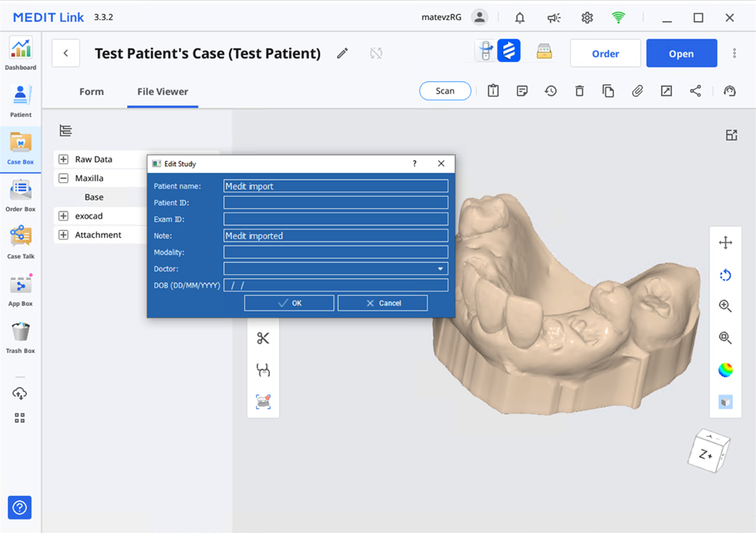
Task: Click the Order button
Action: click(605, 53)
